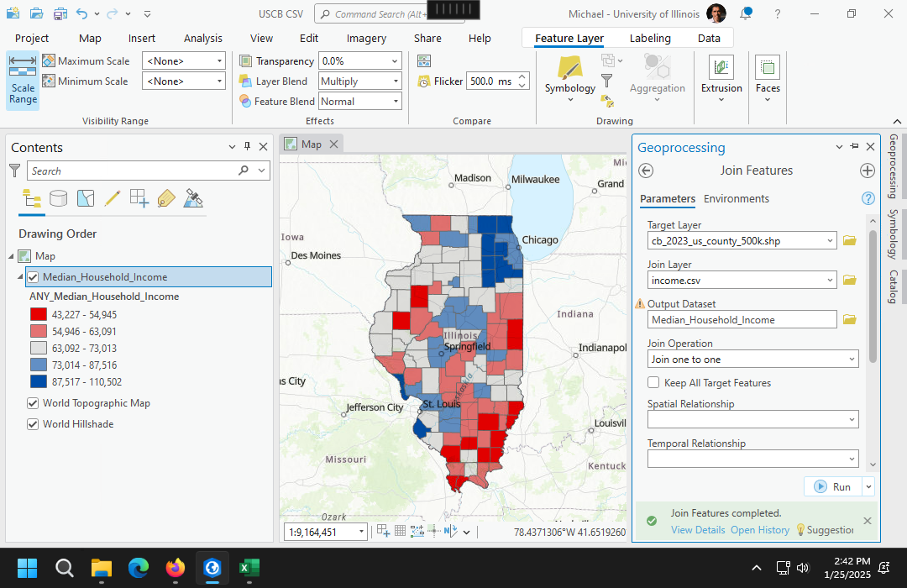Run the Join Features tool
907x588 pixels.
coord(832,486)
